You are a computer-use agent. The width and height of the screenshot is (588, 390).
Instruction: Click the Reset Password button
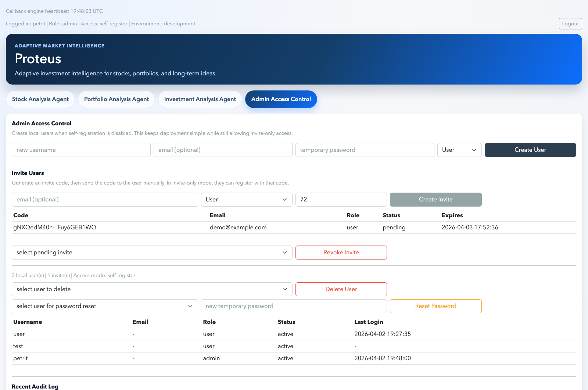435,306
